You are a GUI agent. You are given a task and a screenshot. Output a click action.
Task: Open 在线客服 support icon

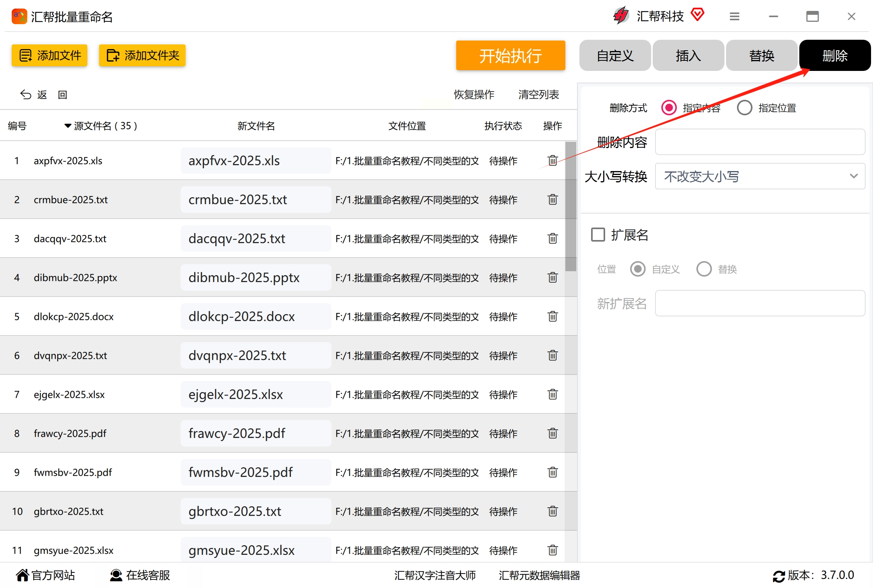tap(116, 575)
